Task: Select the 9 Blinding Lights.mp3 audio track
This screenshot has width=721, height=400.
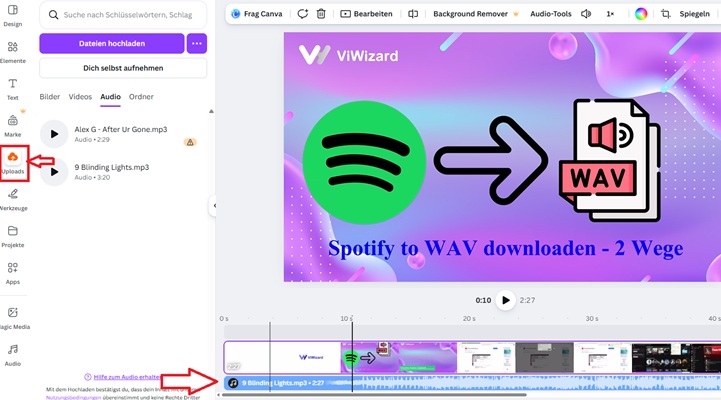Action: click(x=472, y=383)
